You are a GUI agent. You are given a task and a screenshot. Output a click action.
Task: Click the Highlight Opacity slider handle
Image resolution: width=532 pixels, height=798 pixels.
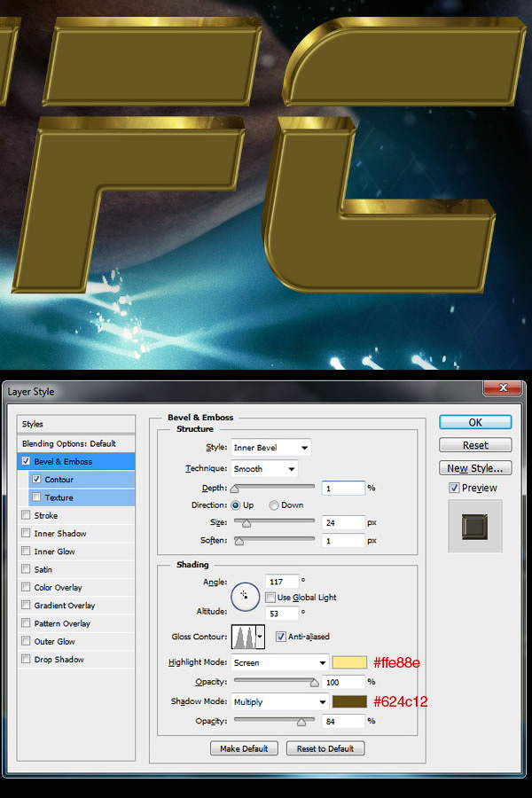314,683
